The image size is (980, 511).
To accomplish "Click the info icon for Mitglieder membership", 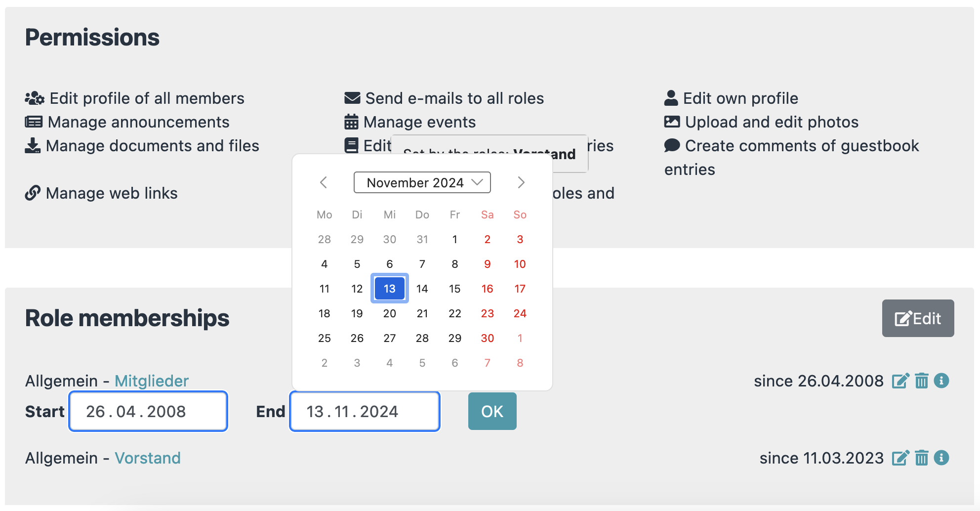I will coord(941,381).
